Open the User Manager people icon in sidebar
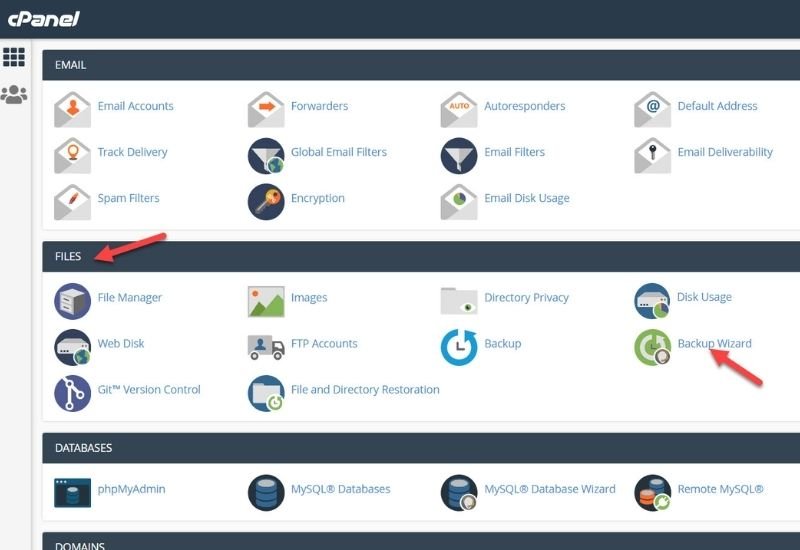 14,94
